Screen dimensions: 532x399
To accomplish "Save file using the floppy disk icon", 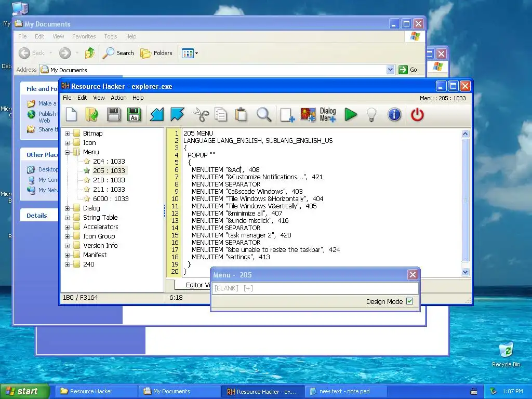I will pos(113,115).
